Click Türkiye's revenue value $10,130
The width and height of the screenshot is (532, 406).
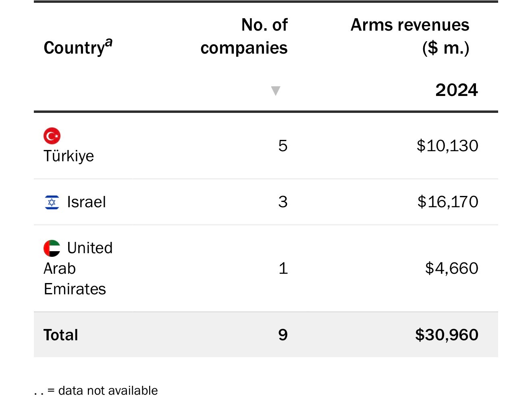(x=447, y=146)
